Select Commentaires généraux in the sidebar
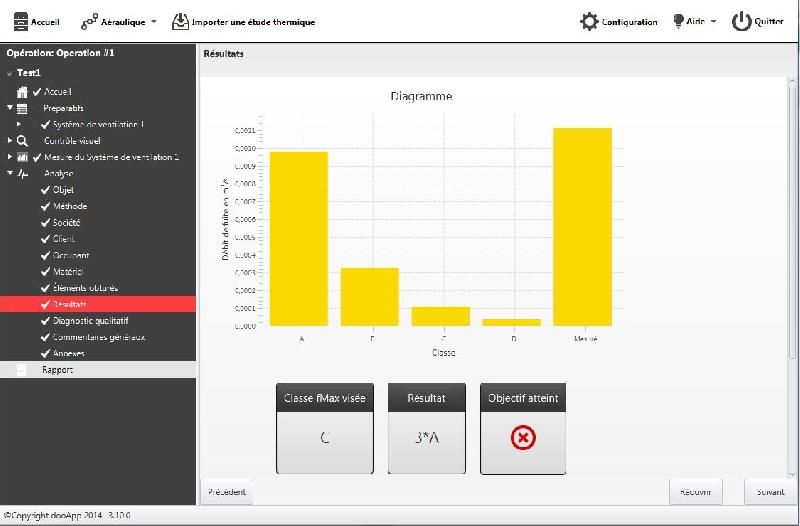Image resolution: width=800 pixels, height=526 pixels. (99, 337)
